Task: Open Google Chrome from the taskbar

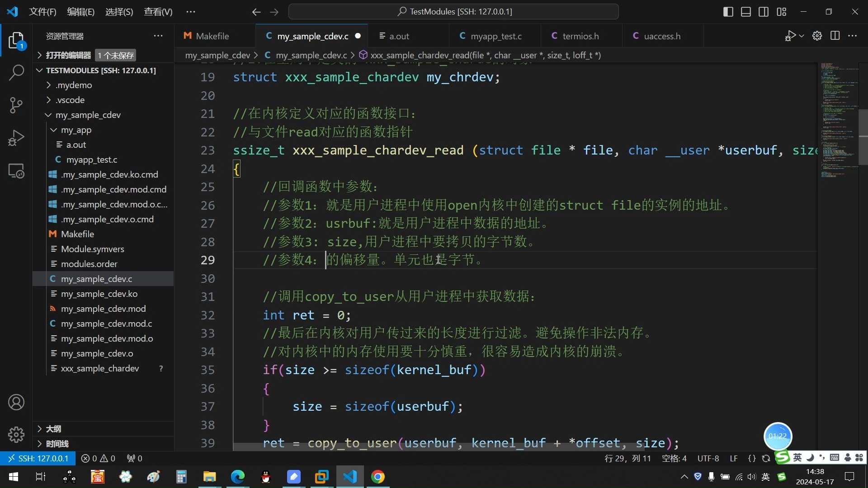Action: pos(378,477)
